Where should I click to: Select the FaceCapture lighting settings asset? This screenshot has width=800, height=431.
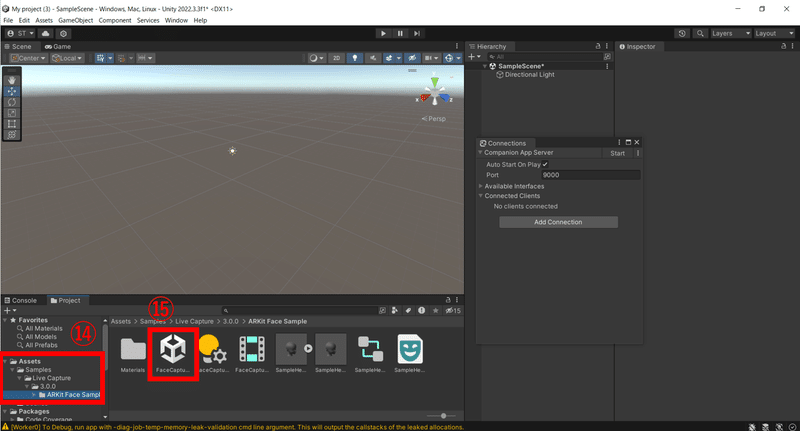pyautogui.click(x=213, y=354)
